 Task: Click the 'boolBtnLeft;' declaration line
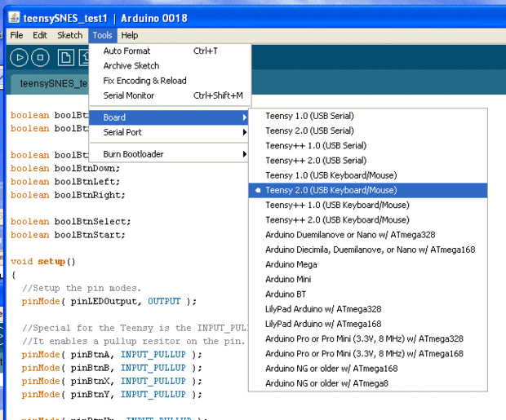point(65,182)
